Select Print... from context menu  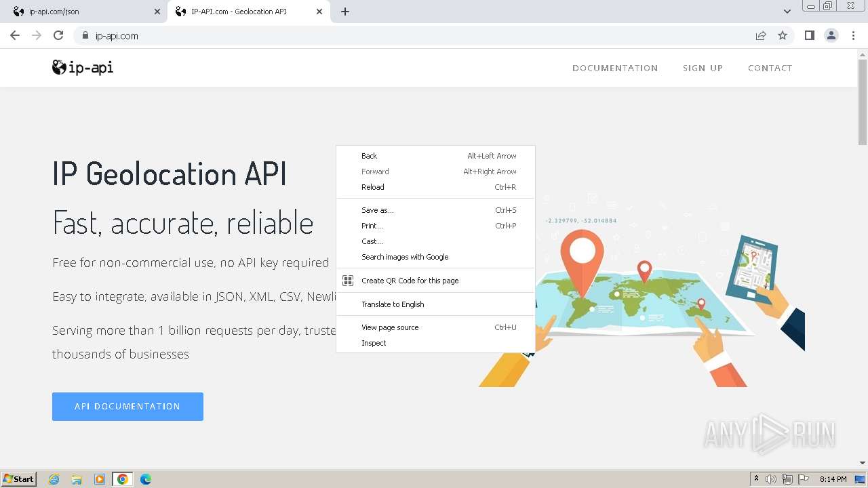[x=435, y=226]
